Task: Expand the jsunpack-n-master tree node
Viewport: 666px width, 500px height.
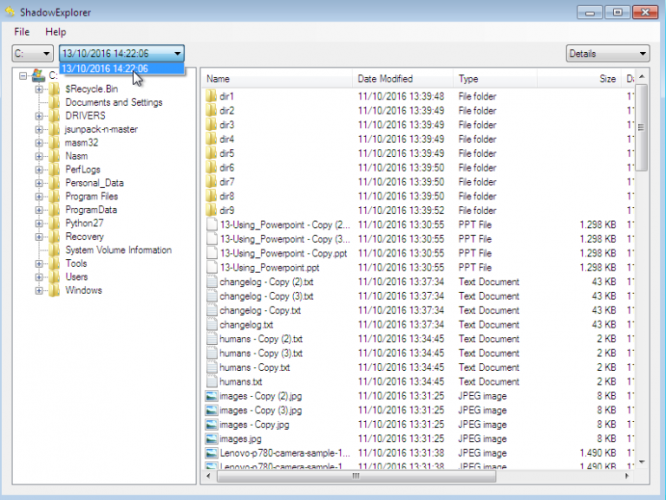Action: (x=39, y=130)
